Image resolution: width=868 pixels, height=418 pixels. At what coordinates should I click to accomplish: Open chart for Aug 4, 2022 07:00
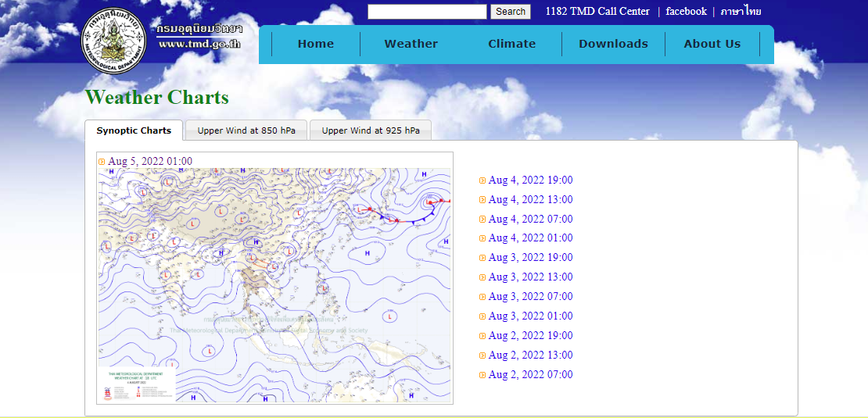coord(530,220)
